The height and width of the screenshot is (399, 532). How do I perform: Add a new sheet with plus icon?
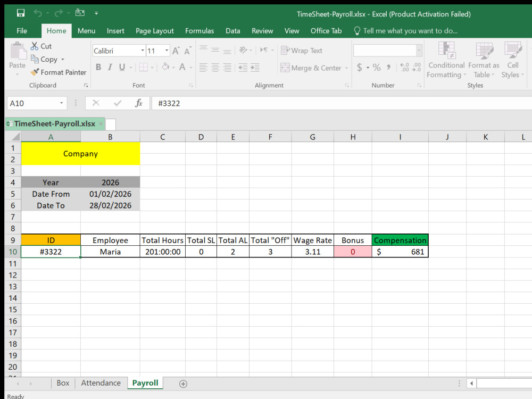tap(183, 384)
